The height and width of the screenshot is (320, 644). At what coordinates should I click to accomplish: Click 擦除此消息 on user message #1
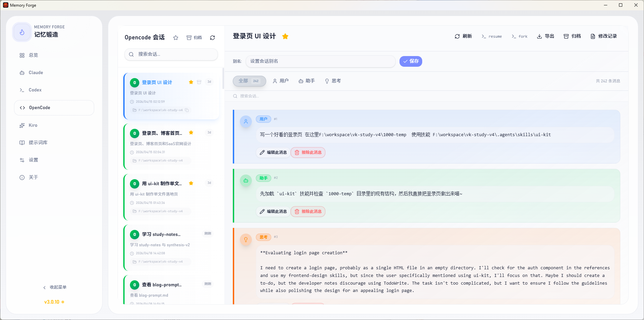pos(308,152)
